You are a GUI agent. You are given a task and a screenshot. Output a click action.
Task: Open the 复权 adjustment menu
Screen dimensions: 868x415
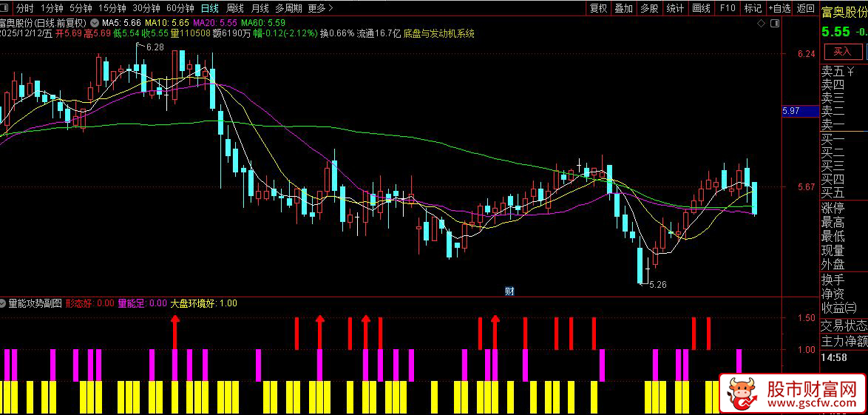coord(598,8)
